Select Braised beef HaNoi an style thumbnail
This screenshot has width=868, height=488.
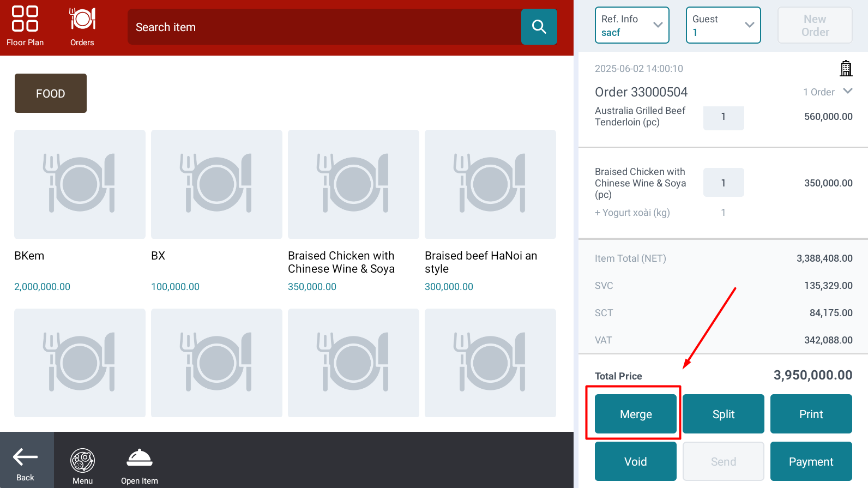click(490, 184)
